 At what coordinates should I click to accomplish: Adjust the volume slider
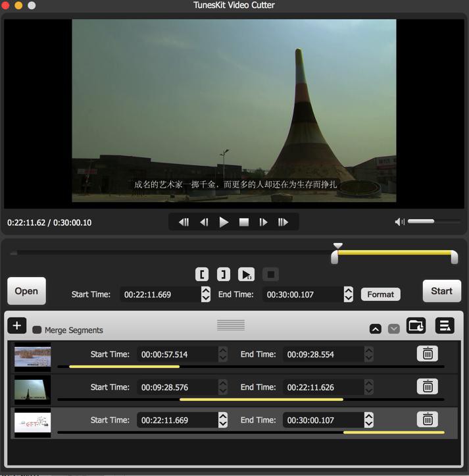click(x=434, y=222)
